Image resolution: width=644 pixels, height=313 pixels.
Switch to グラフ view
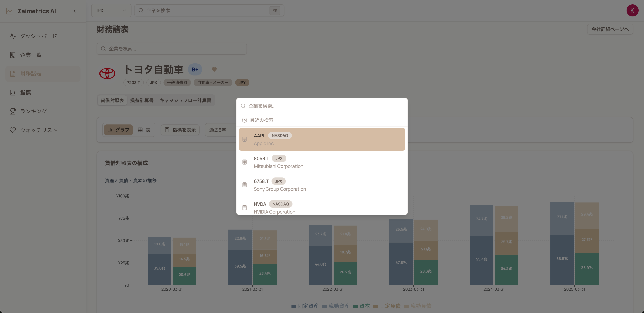pos(118,130)
